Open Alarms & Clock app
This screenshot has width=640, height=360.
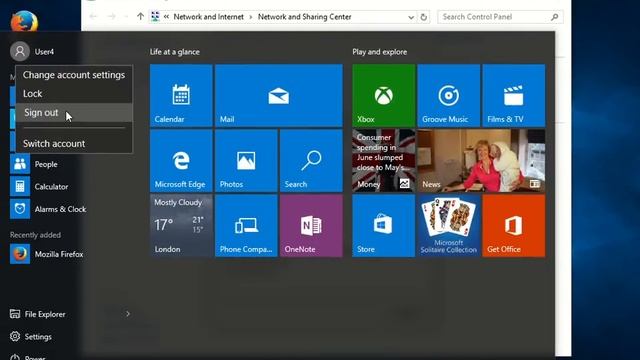tap(48, 209)
